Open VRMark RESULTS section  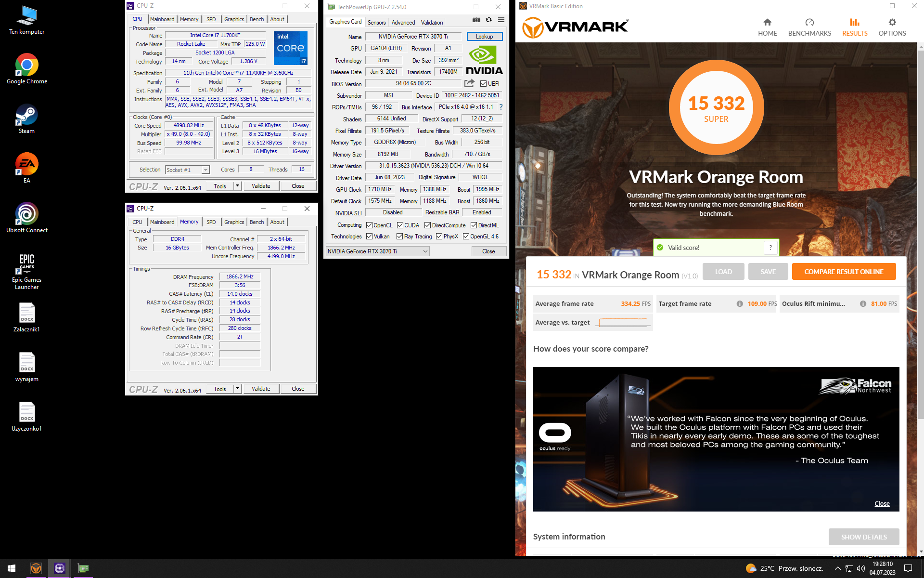pos(855,27)
